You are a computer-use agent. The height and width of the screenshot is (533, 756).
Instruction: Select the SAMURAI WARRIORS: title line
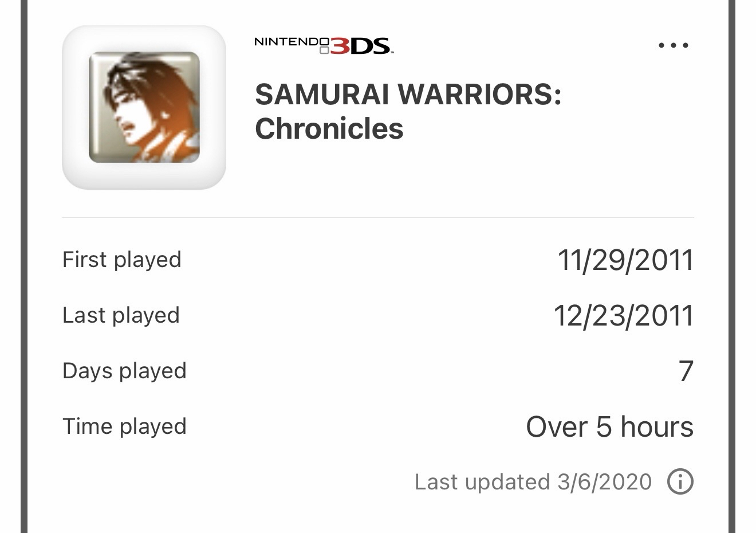coord(408,94)
